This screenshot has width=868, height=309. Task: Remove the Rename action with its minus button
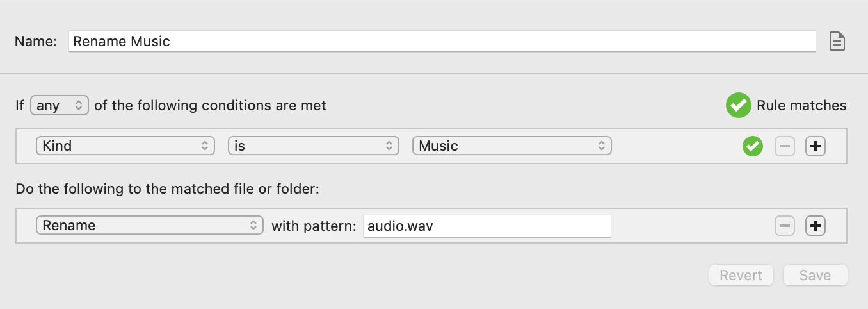(x=785, y=226)
